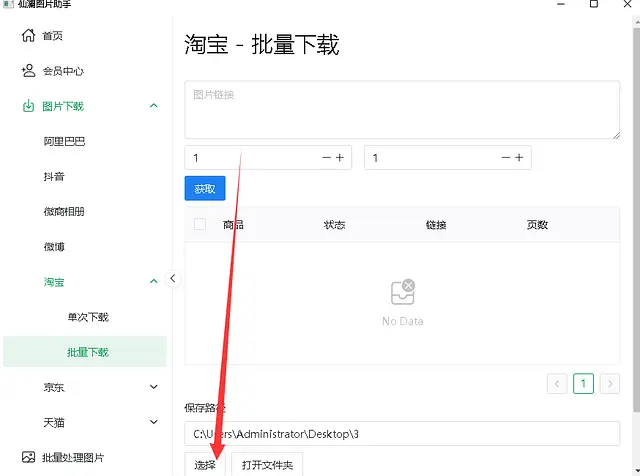Open the 抖音 menu item
The image size is (640, 476).
(54, 176)
